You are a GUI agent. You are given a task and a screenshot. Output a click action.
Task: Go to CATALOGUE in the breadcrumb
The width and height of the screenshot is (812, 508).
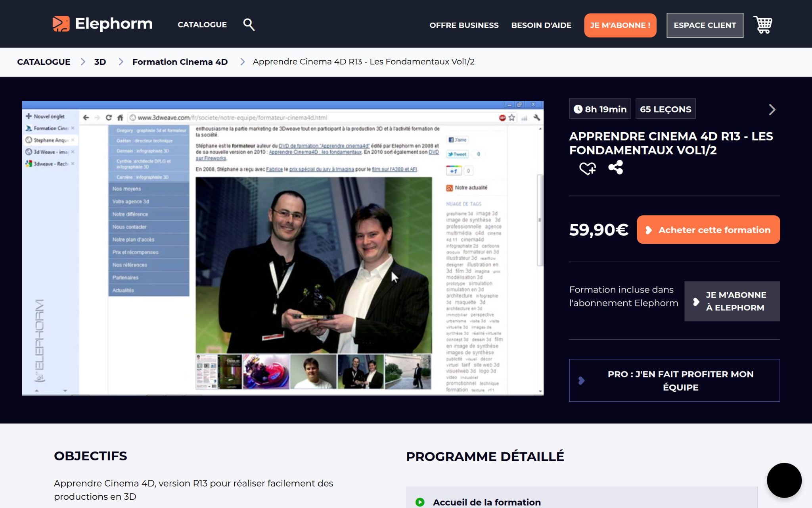(44, 62)
